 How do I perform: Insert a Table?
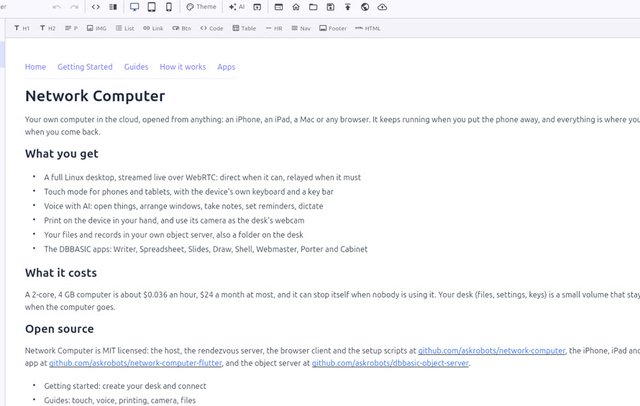coord(244,28)
